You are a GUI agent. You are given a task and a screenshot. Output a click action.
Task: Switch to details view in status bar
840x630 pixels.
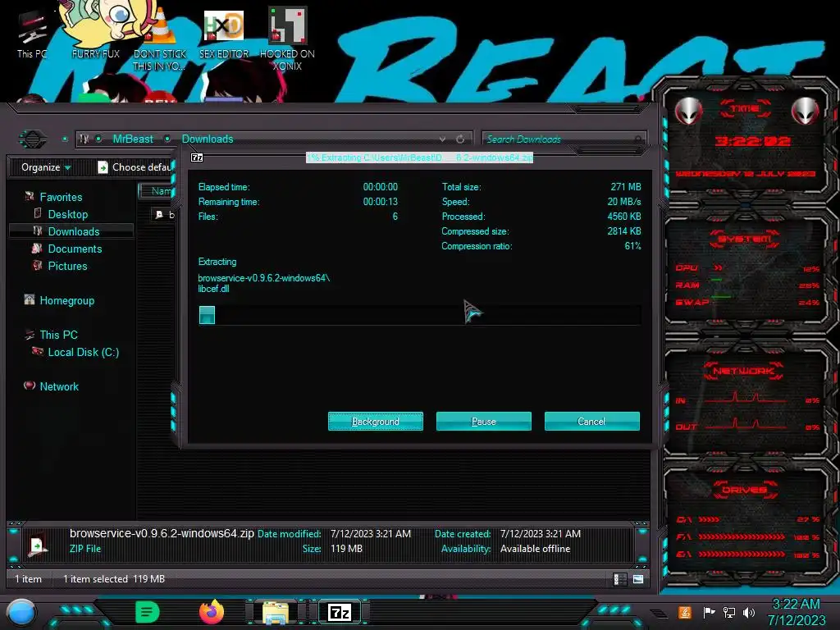pyautogui.click(x=620, y=579)
